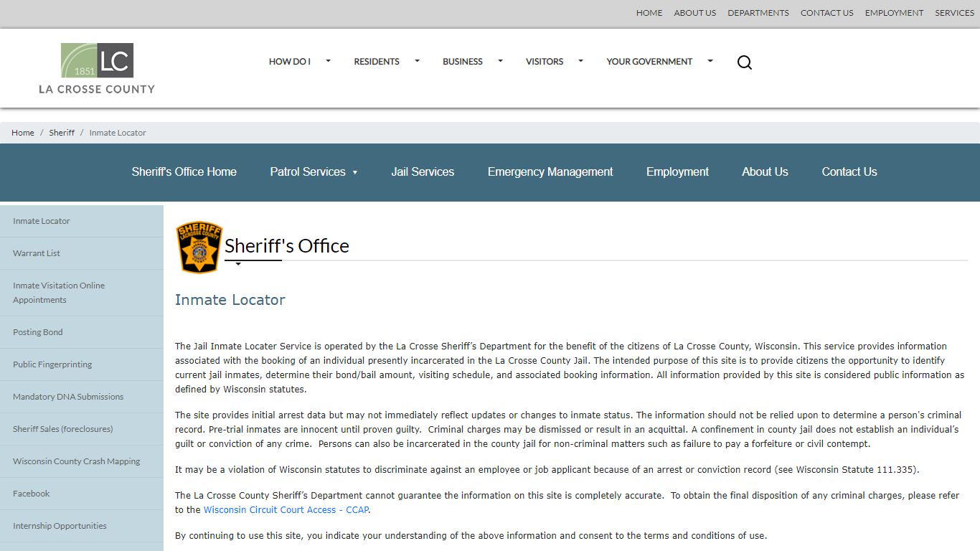Click the Sheriff breadcrumb link

[x=62, y=133]
